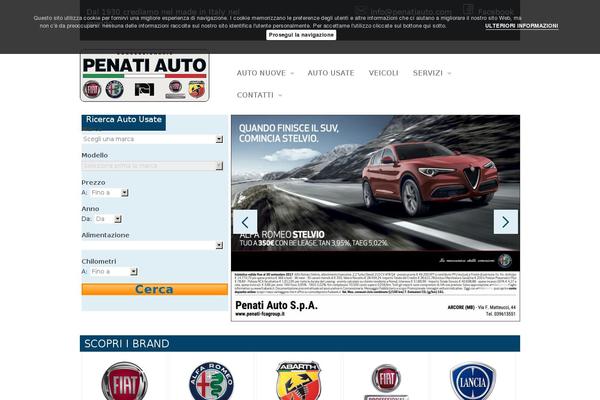Click the info@penatiauto.com email link
The width and height of the screenshot is (600, 400).
[411, 12]
